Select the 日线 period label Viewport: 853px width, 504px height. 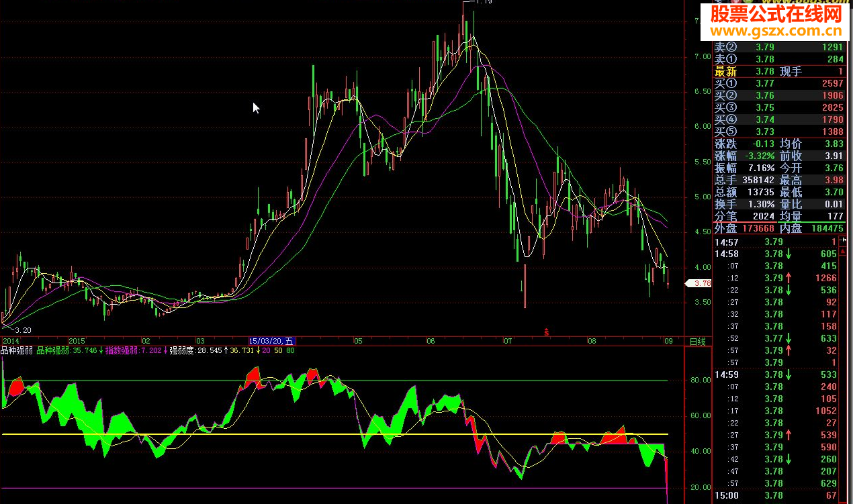coord(698,341)
